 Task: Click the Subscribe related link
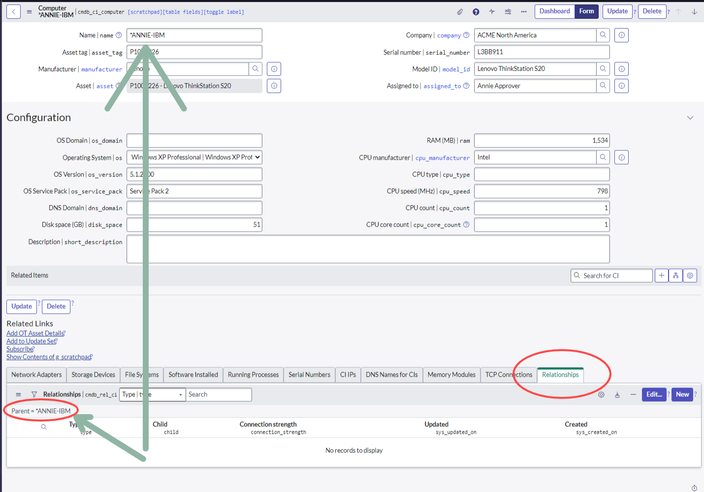tap(20, 349)
